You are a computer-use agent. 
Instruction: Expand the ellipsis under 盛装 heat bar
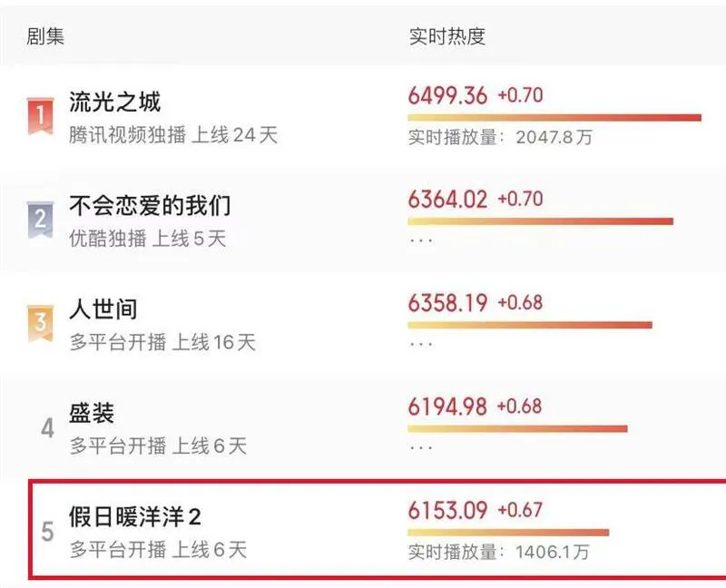[x=420, y=448]
